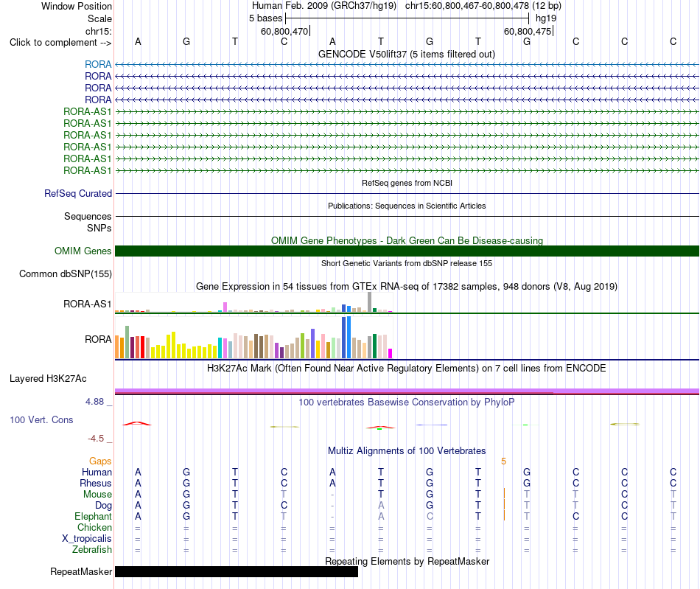
Task: Open 'Multiz Alignments of 100 Vertebrates' title
Action: pyautogui.click(x=407, y=450)
